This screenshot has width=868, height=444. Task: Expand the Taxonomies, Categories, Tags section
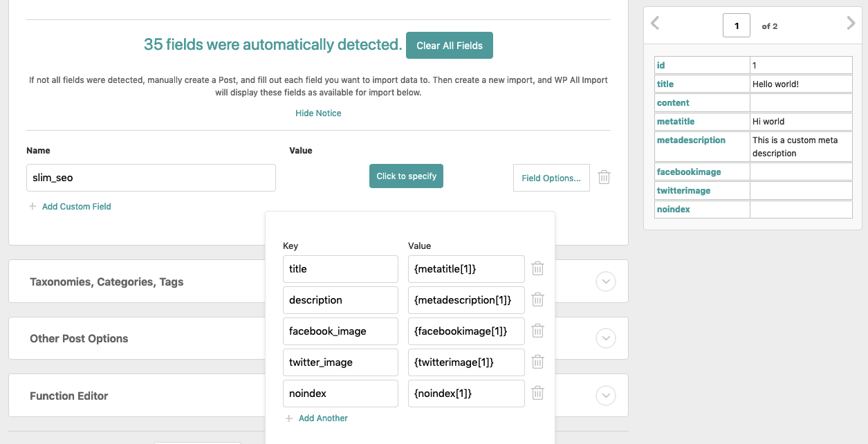click(606, 281)
